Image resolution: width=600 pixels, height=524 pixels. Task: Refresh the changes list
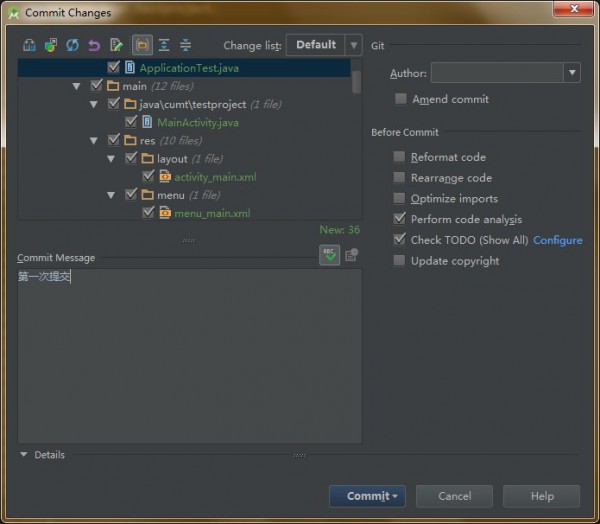[72, 45]
